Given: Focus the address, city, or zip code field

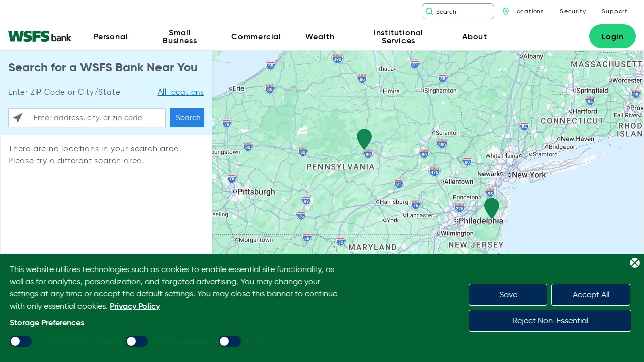Looking at the screenshot, I should 96,118.
